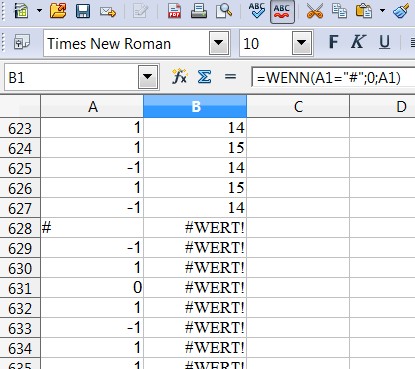415x369 pixels.
Task: Click cell B627 with value 14
Action: [195, 208]
